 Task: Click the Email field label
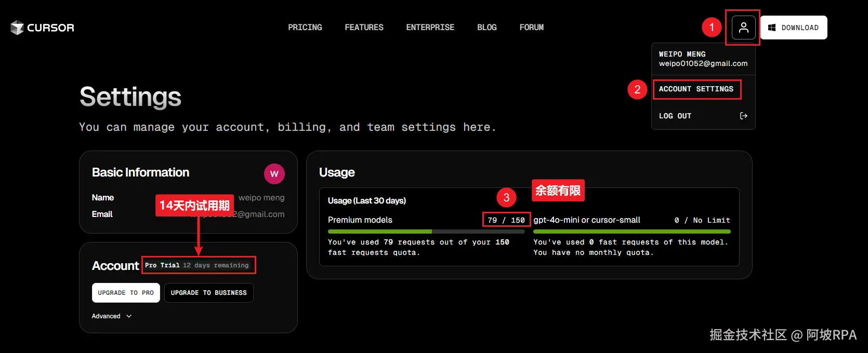click(x=102, y=214)
